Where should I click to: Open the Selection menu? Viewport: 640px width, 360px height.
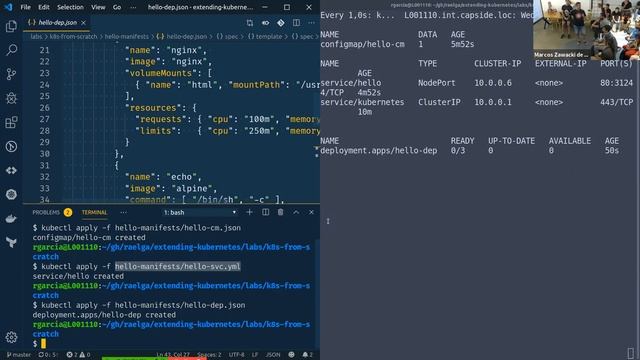point(70,7)
